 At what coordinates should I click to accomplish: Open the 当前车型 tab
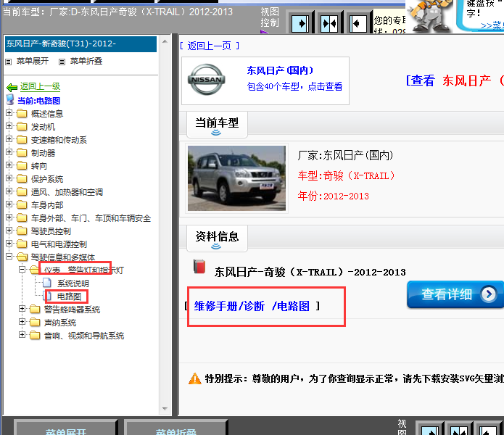pyautogui.click(x=217, y=125)
